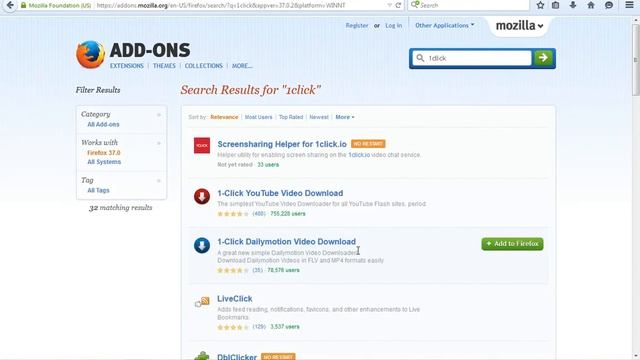
Task: Open the Themes menu item
Action: tap(164, 66)
